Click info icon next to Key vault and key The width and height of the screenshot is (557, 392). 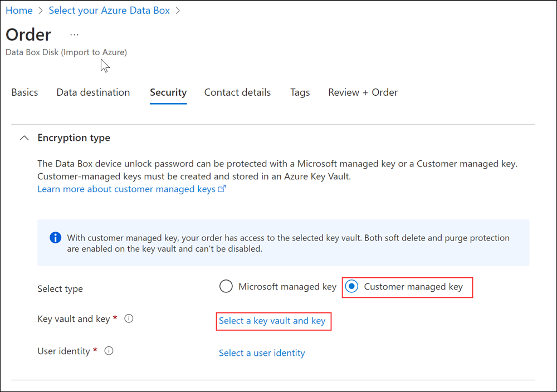click(x=129, y=319)
